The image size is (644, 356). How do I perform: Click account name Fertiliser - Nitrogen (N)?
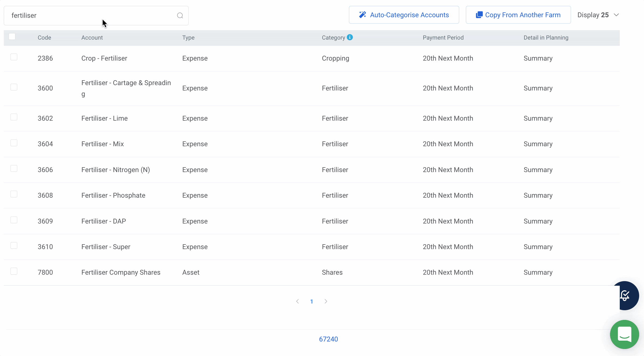pos(116,170)
